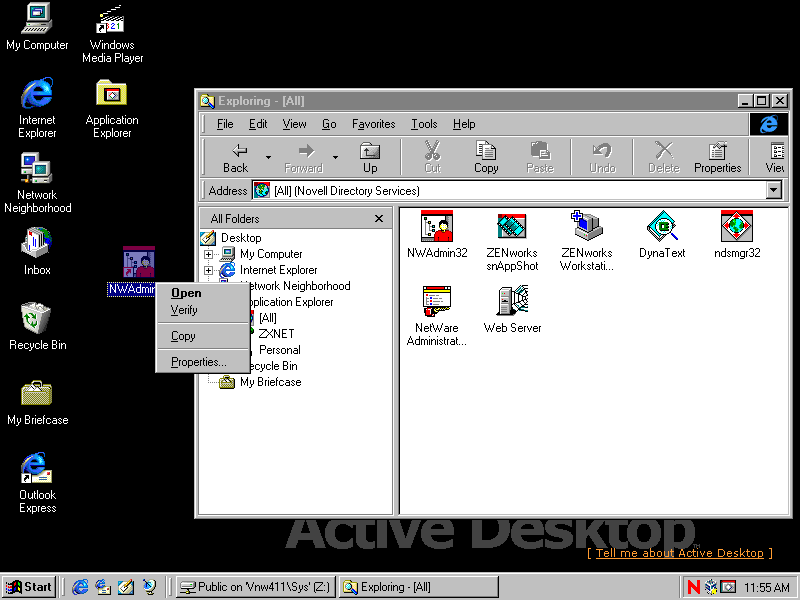This screenshot has width=800, height=600.
Task: Open My Computer desktop icon
Action: tap(37, 27)
